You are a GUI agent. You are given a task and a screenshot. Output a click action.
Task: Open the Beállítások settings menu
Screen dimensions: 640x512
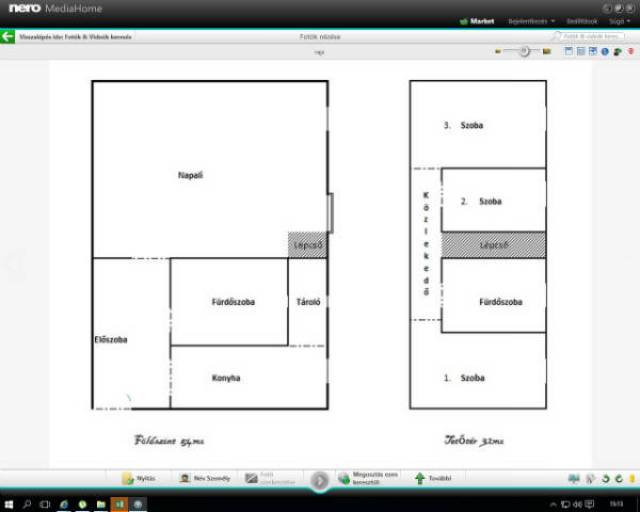pyautogui.click(x=581, y=21)
